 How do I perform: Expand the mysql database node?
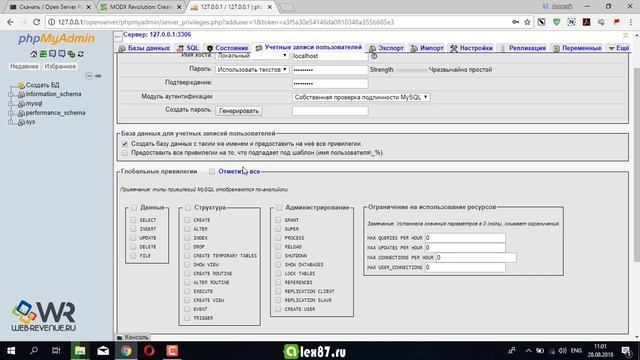pos(11,104)
